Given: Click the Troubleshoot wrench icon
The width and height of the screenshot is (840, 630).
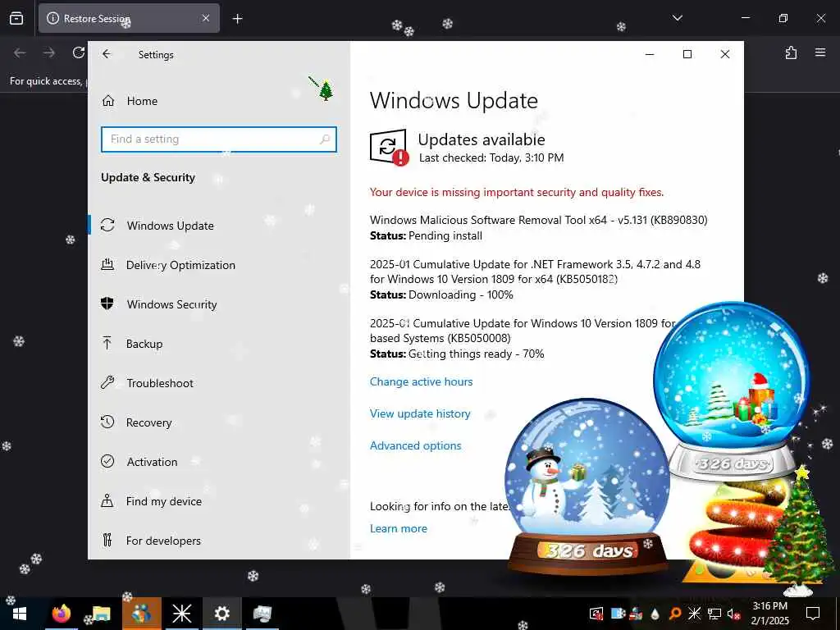Looking at the screenshot, I should point(107,382).
